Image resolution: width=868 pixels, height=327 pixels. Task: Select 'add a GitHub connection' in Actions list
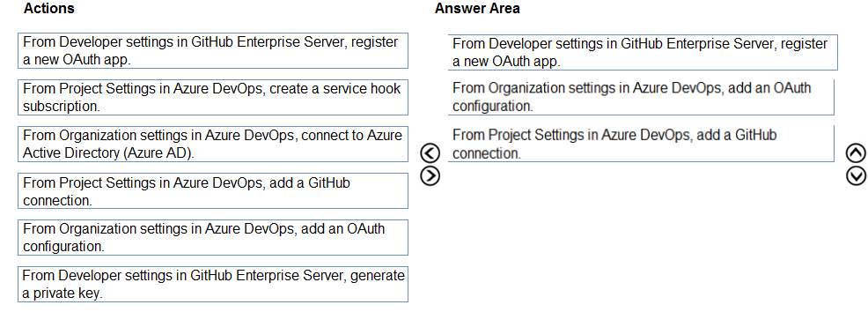pyautogui.click(x=213, y=190)
